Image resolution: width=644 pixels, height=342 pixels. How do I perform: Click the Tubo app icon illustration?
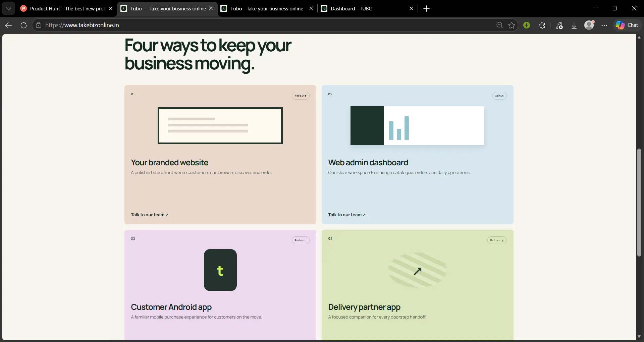point(220,270)
